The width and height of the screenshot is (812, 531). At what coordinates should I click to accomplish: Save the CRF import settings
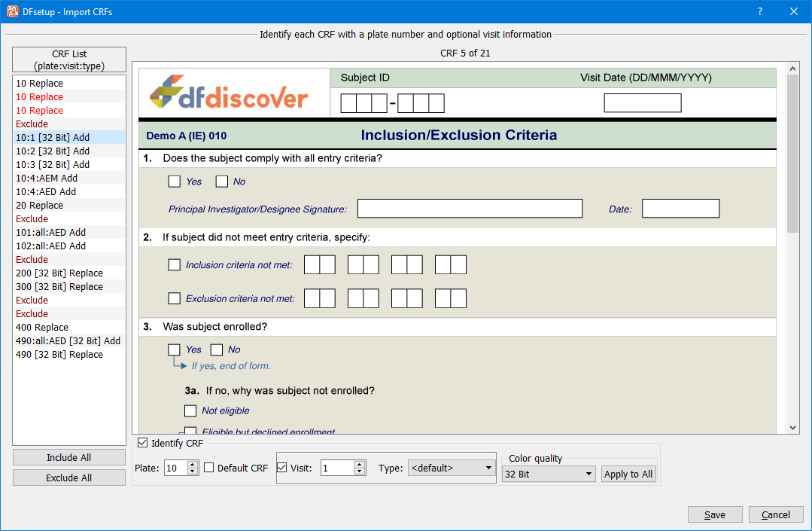714,515
